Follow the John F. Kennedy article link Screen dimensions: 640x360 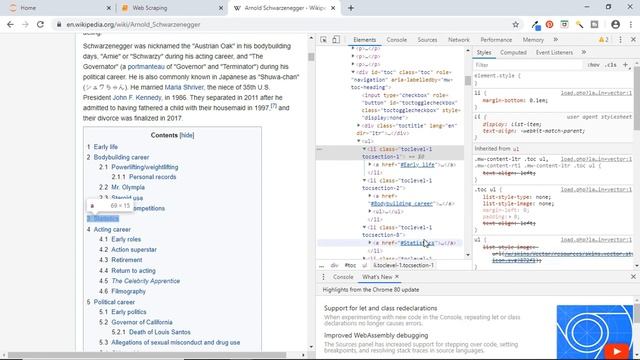click(137, 98)
